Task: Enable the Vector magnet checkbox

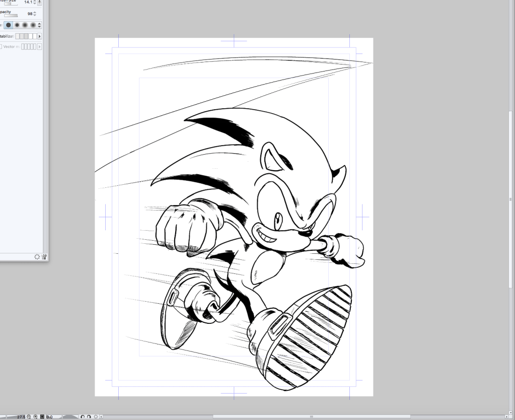Action: [1, 46]
